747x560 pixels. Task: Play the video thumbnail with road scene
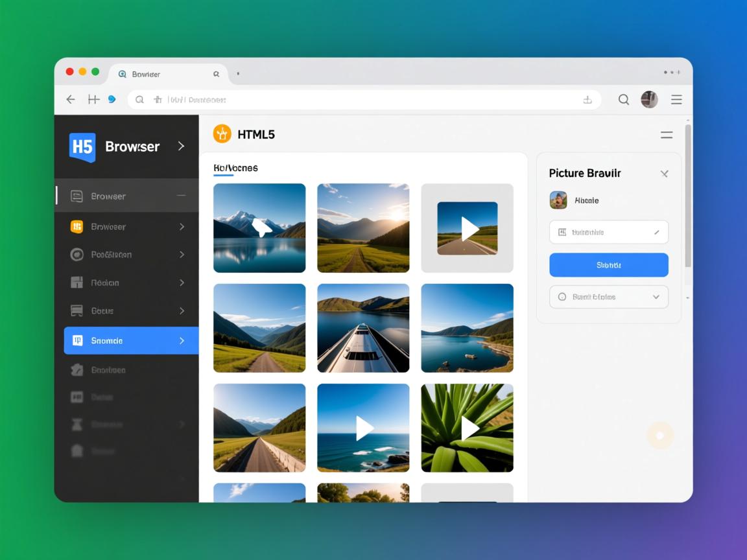point(468,228)
